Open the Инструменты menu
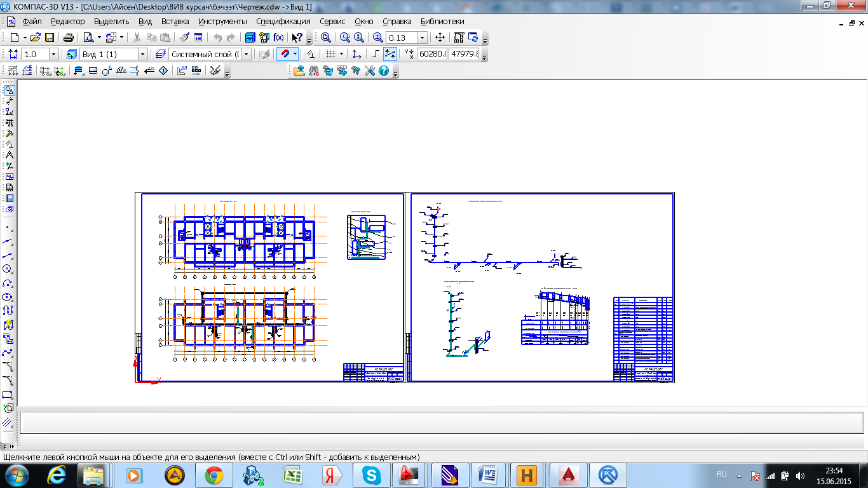 click(x=222, y=21)
